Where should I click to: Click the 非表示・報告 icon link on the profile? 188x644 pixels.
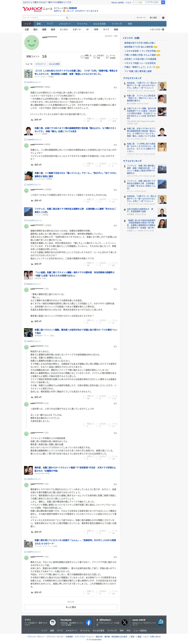click(x=111, y=36)
